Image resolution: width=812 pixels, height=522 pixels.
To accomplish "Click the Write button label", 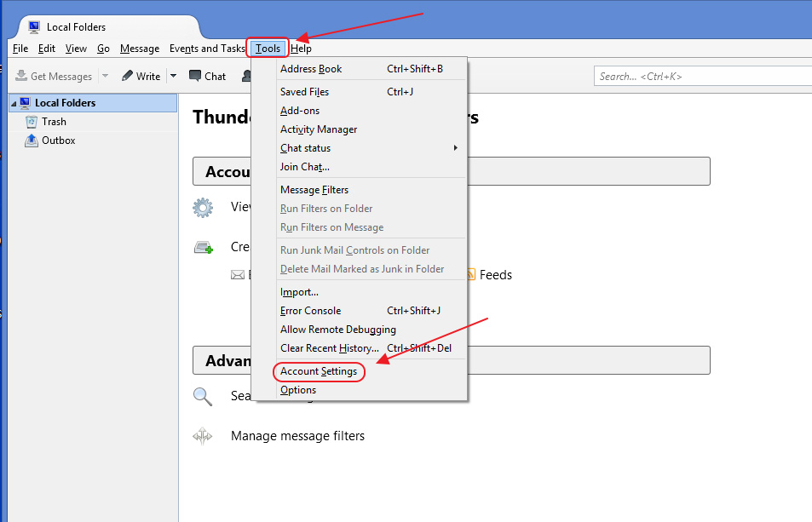I will [x=148, y=76].
